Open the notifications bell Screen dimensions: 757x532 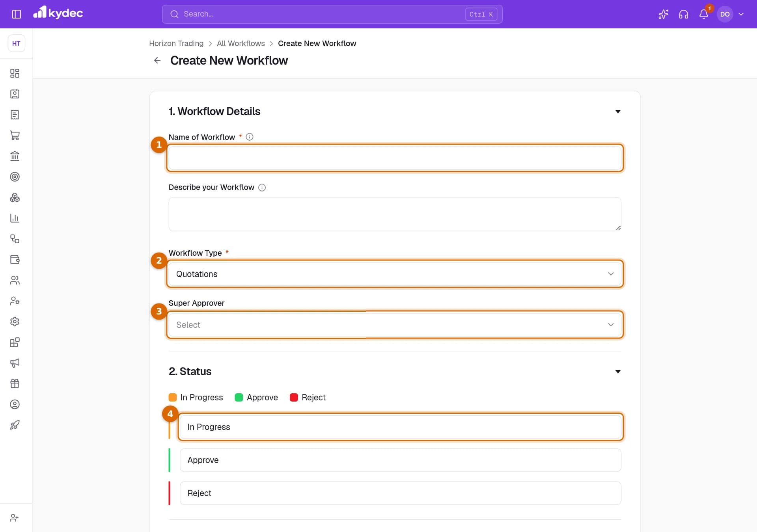704,14
